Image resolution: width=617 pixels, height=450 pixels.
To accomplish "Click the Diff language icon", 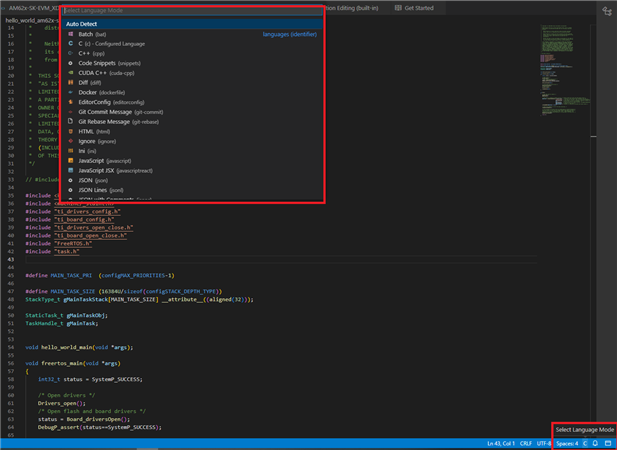I will [70, 83].
